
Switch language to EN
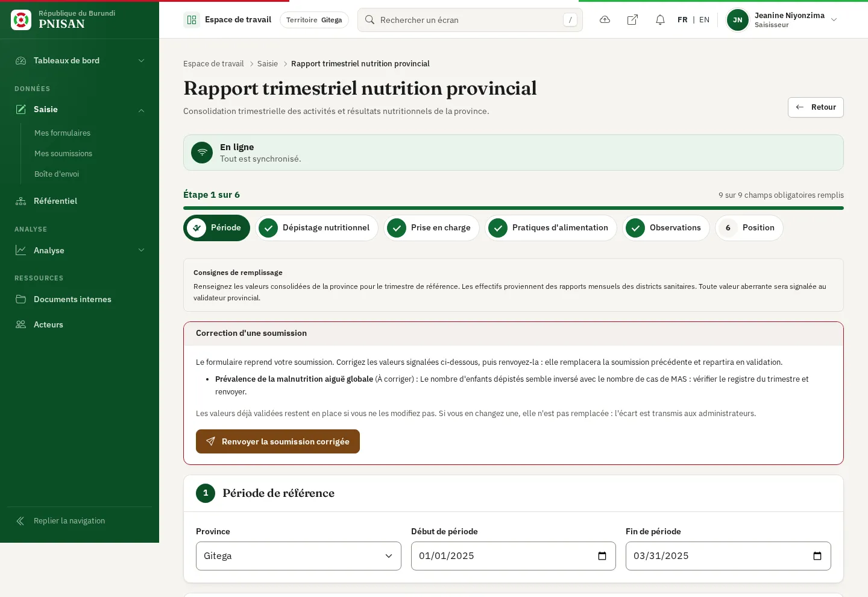click(x=704, y=20)
